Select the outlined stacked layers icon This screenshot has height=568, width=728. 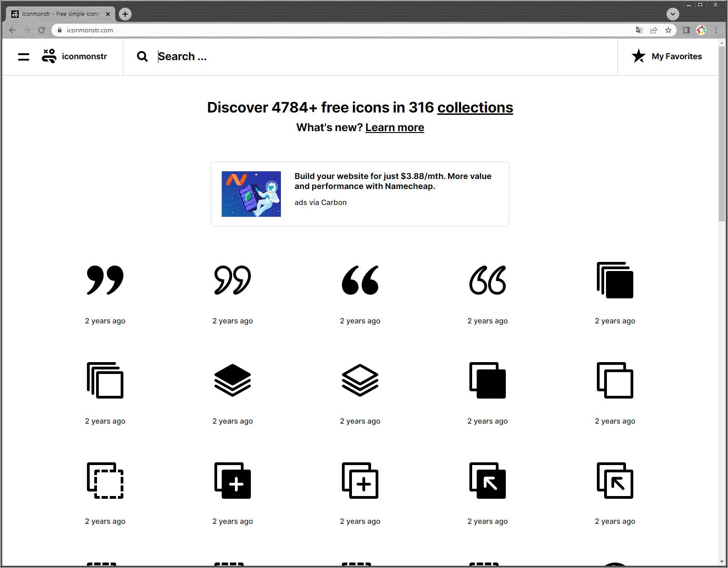360,380
